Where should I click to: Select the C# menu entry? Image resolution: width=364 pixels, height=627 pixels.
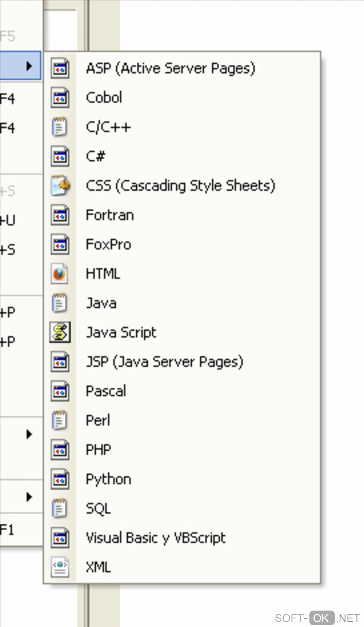(96, 156)
